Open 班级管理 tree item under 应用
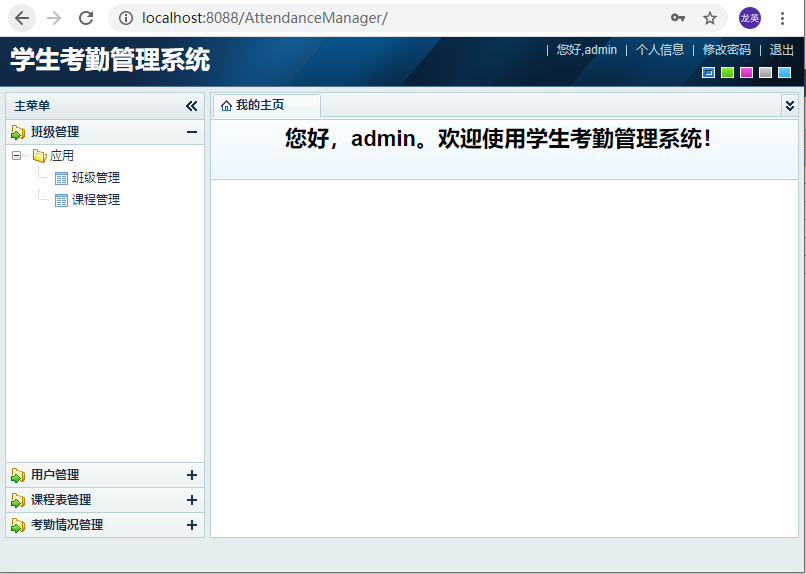Image resolution: width=806 pixels, height=574 pixels. pos(96,178)
